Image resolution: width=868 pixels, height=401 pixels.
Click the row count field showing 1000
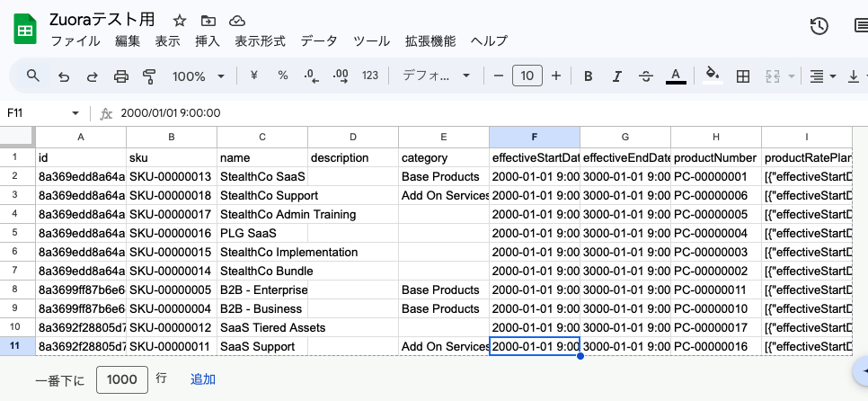pyautogui.click(x=122, y=379)
